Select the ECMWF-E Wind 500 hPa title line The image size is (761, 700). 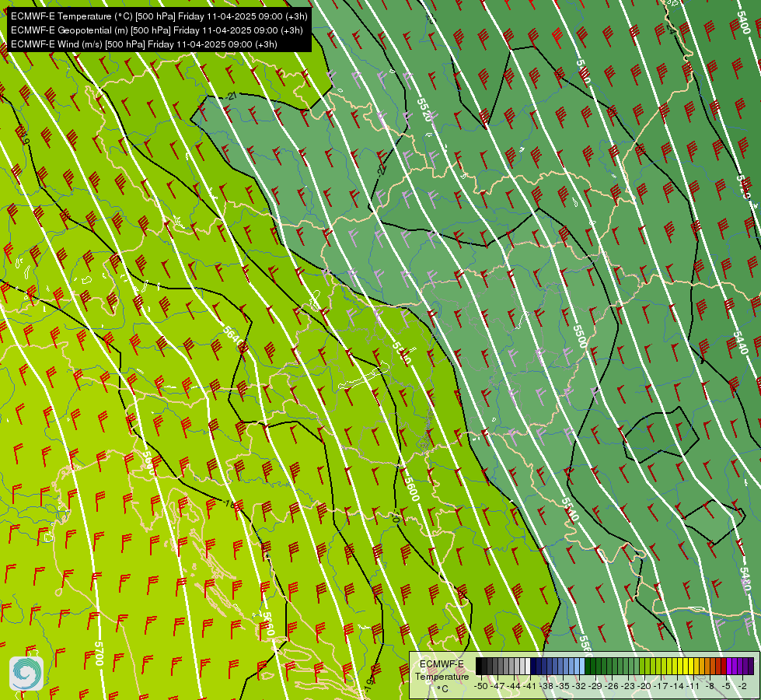[x=144, y=44]
